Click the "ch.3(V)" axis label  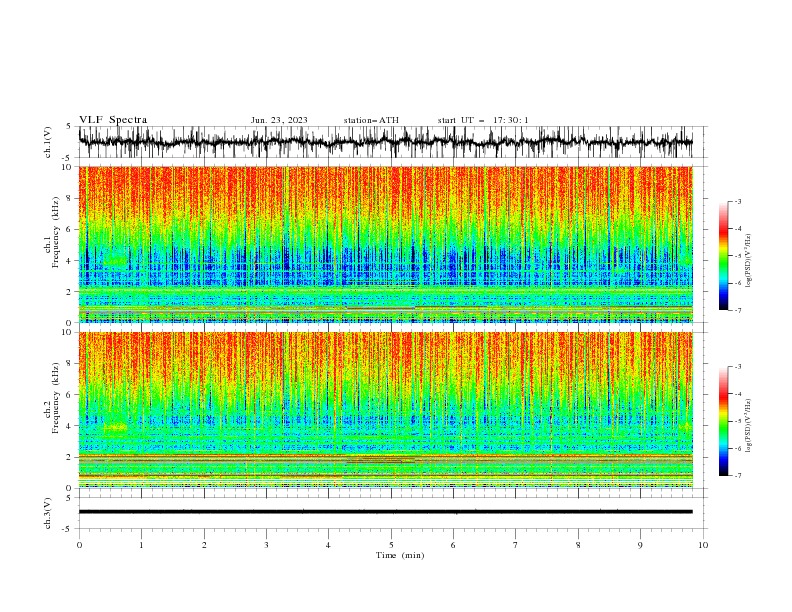tap(48, 513)
